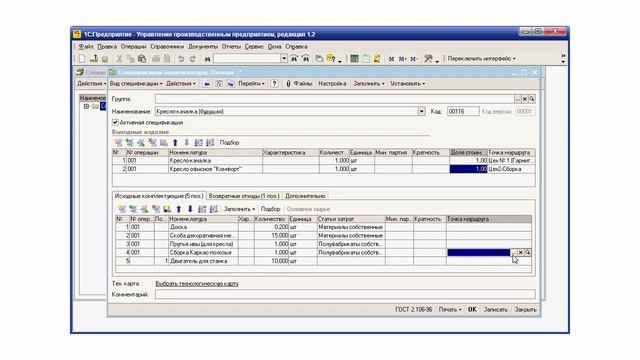640x360 pixels.
Task: Click the delete row icon in components toolbar
Action: point(156,209)
